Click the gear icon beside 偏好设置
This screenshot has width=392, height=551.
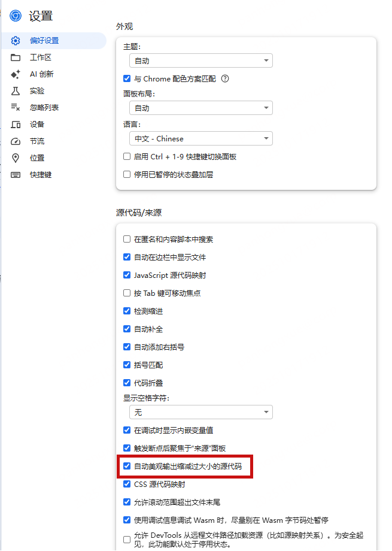click(x=16, y=41)
